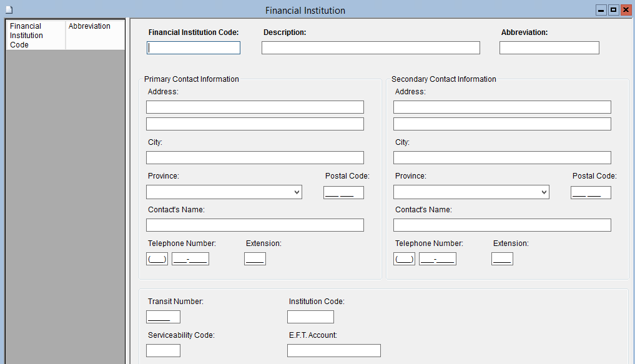This screenshot has width=635, height=364.
Task: Click into the Description text box
Action: (x=370, y=48)
